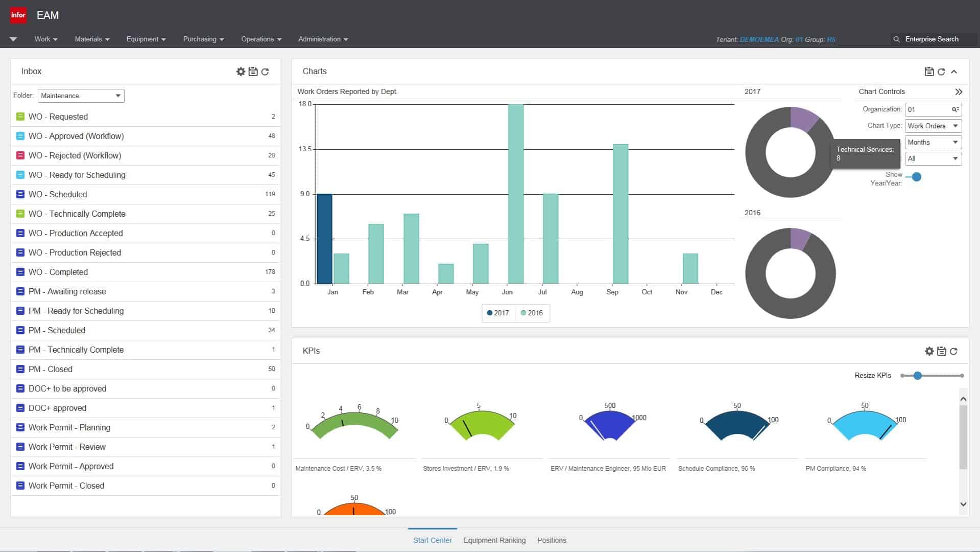Click DOC+ approved list icon
Viewport: 980px width, 552px height.
20,408
